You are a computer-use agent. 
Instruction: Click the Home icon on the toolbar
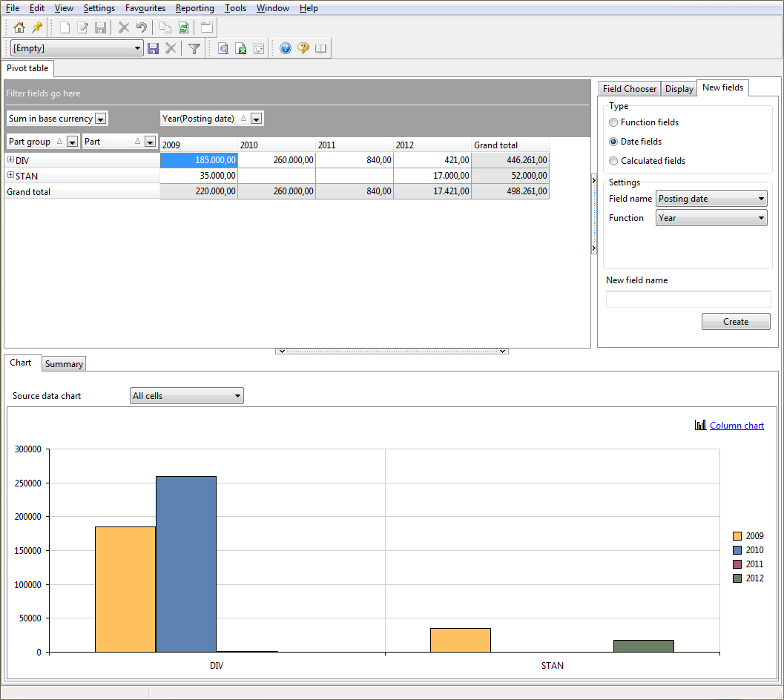(x=19, y=27)
